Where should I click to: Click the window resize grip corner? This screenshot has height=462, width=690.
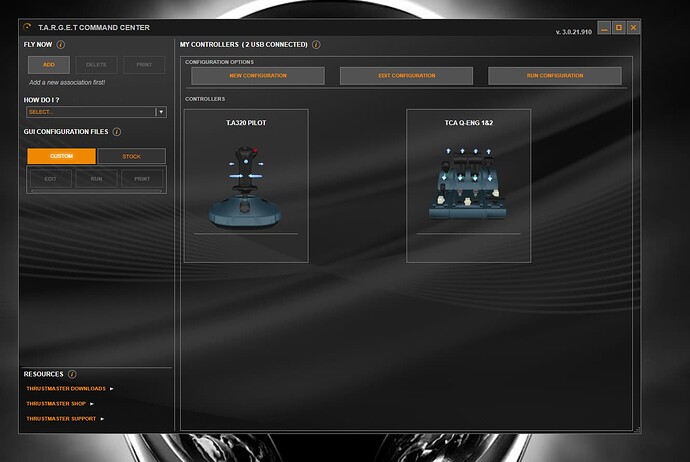(637, 430)
